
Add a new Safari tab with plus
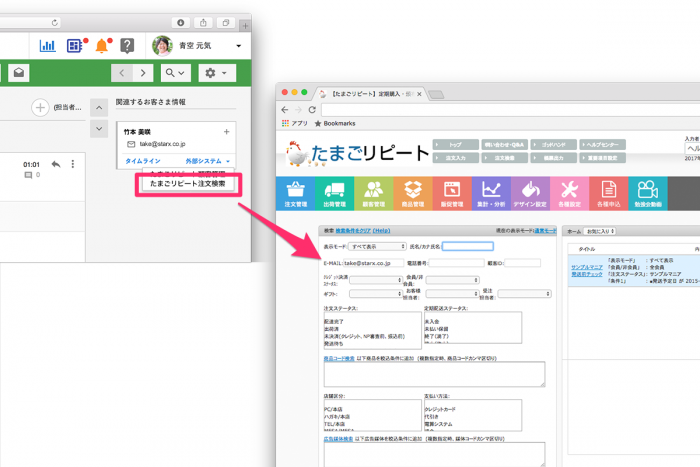pyautogui.click(x=245, y=26)
